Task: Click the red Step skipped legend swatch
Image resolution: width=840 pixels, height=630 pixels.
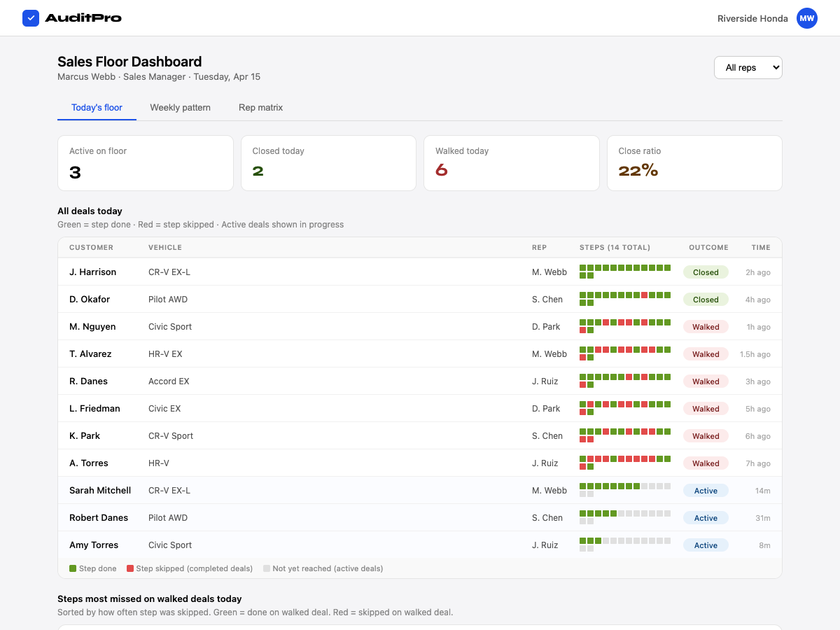Action: click(x=130, y=568)
